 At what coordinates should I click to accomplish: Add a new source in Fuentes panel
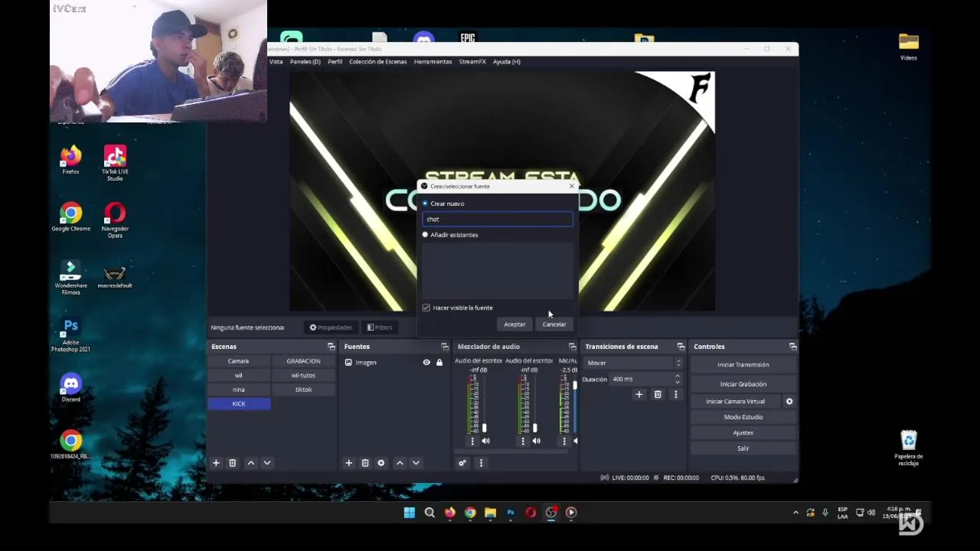pyautogui.click(x=348, y=463)
